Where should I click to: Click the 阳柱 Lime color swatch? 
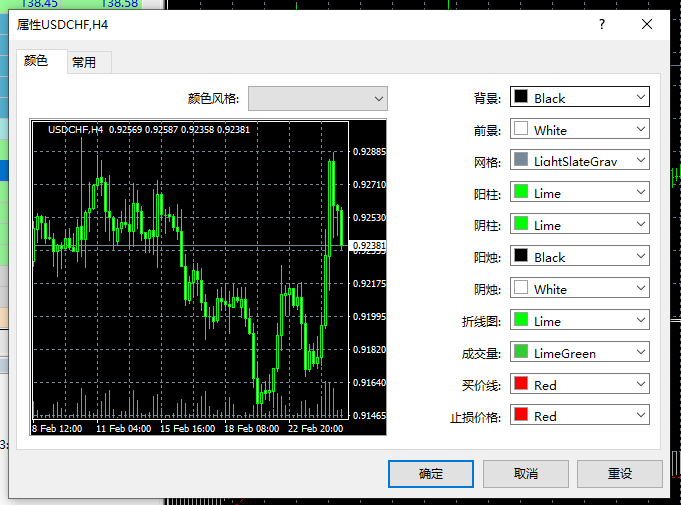click(x=520, y=193)
